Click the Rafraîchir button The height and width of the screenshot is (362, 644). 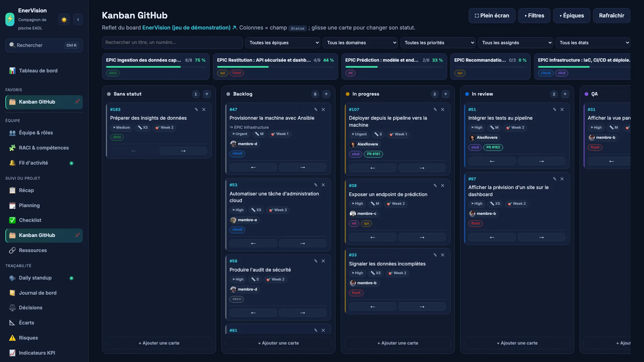pos(611,16)
